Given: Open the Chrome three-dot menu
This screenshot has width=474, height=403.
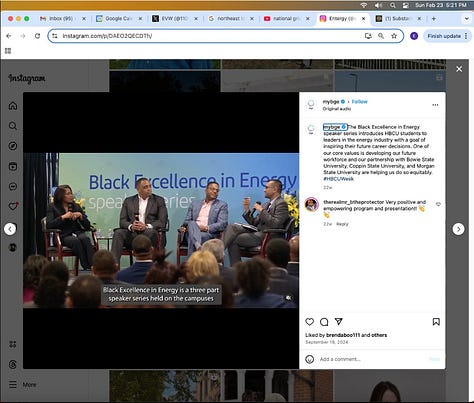Looking at the screenshot, I should pyautogui.click(x=466, y=36).
